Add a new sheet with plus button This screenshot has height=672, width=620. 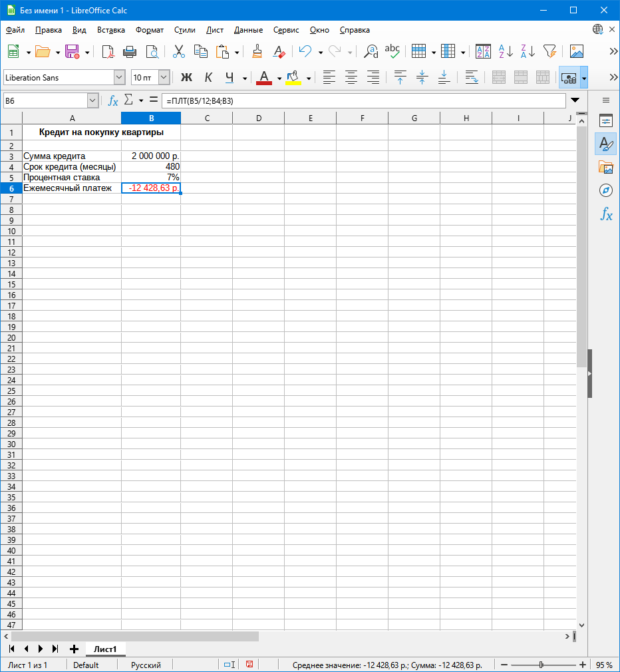pos(74,649)
